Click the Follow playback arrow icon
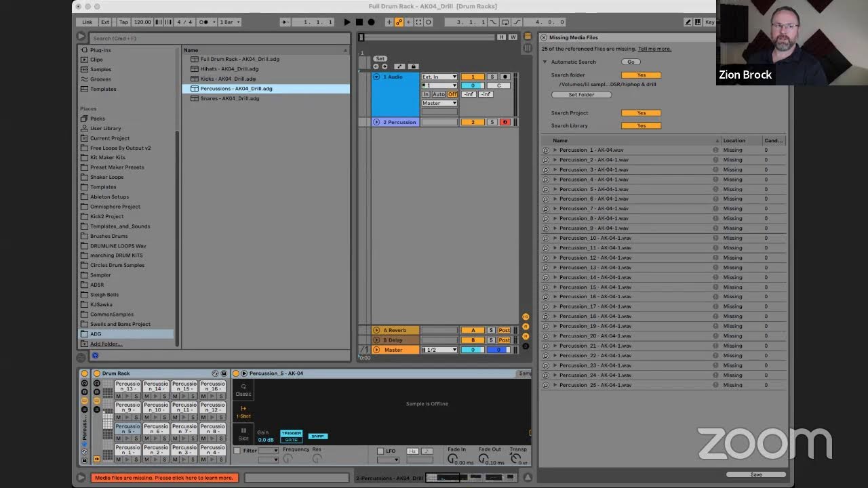 click(285, 22)
